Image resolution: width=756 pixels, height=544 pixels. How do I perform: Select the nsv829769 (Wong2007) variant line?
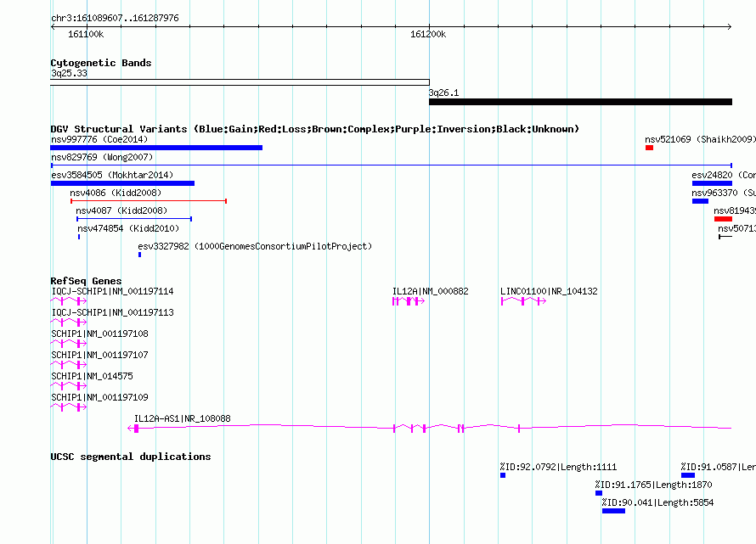click(391, 165)
